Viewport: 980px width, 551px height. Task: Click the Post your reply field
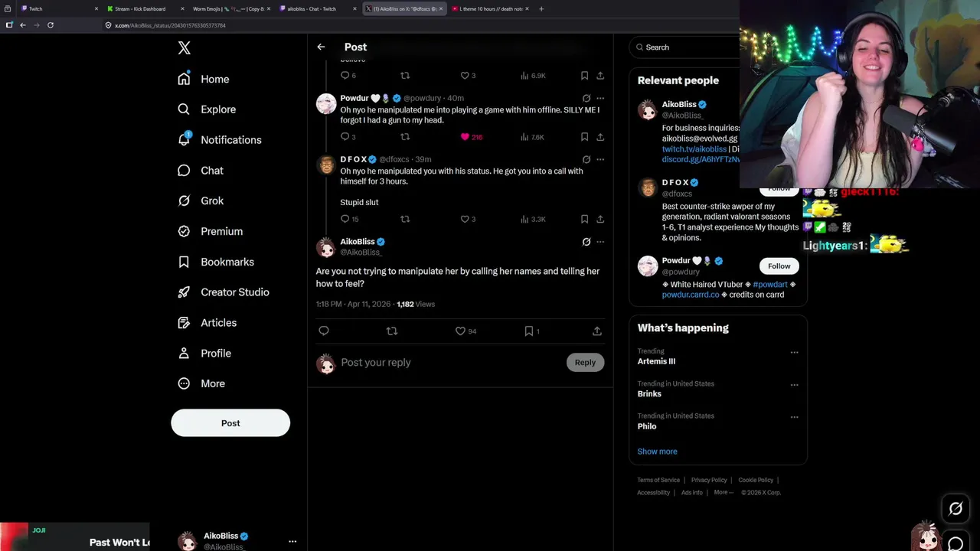coord(450,363)
